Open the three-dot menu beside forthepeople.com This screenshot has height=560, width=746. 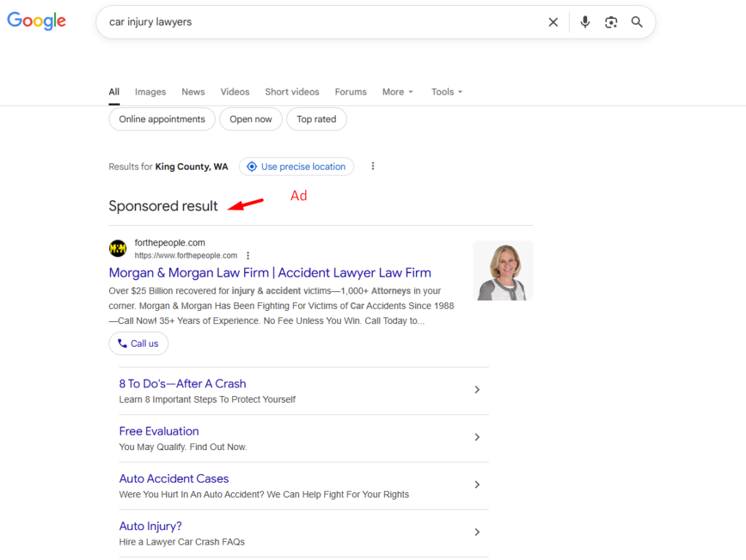[248, 256]
